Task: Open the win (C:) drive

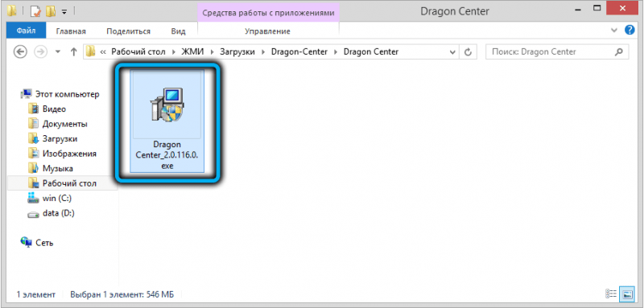Action: pos(56,198)
